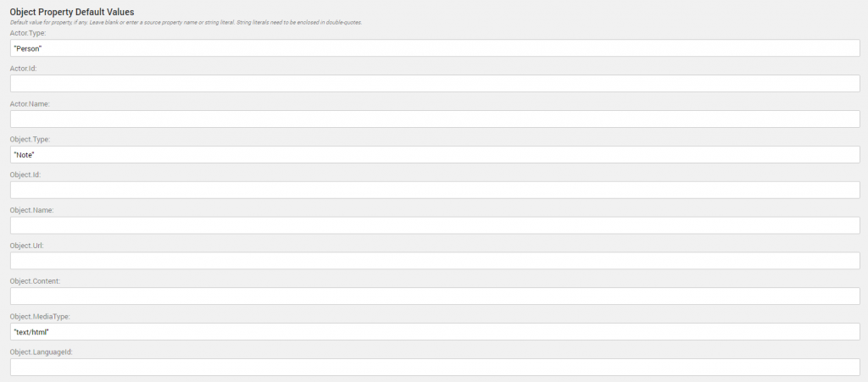This screenshot has width=868, height=382.
Task: Place cursor in the Object.Content field
Action: (435, 296)
